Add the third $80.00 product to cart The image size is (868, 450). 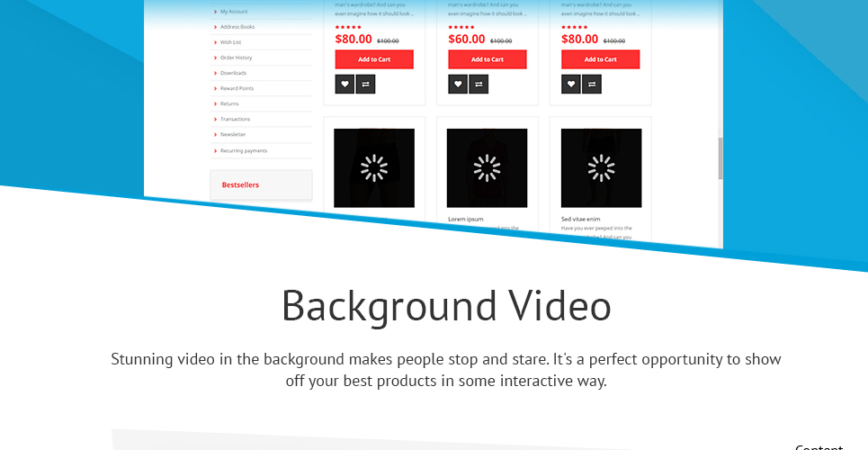coord(601,59)
